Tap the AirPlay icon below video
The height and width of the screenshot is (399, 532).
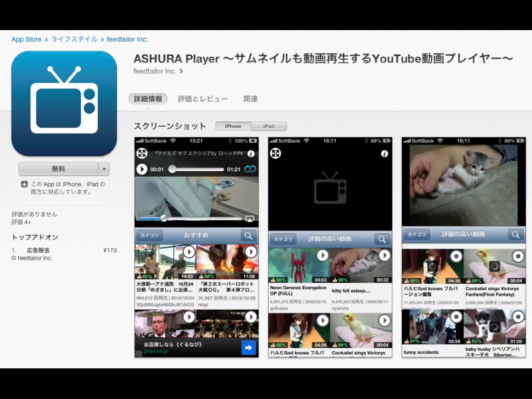pyautogui.click(x=250, y=219)
